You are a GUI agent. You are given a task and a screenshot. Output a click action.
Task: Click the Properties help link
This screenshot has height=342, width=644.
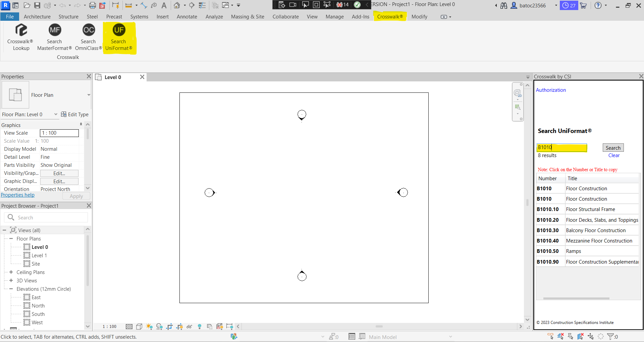(18, 195)
